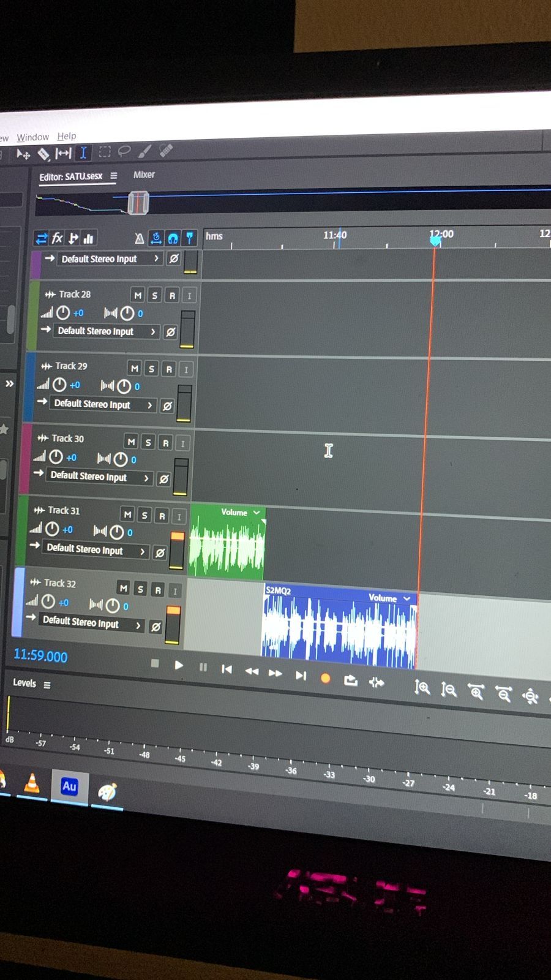
Task: Switch to the Mixer tab
Action: tap(144, 175)
